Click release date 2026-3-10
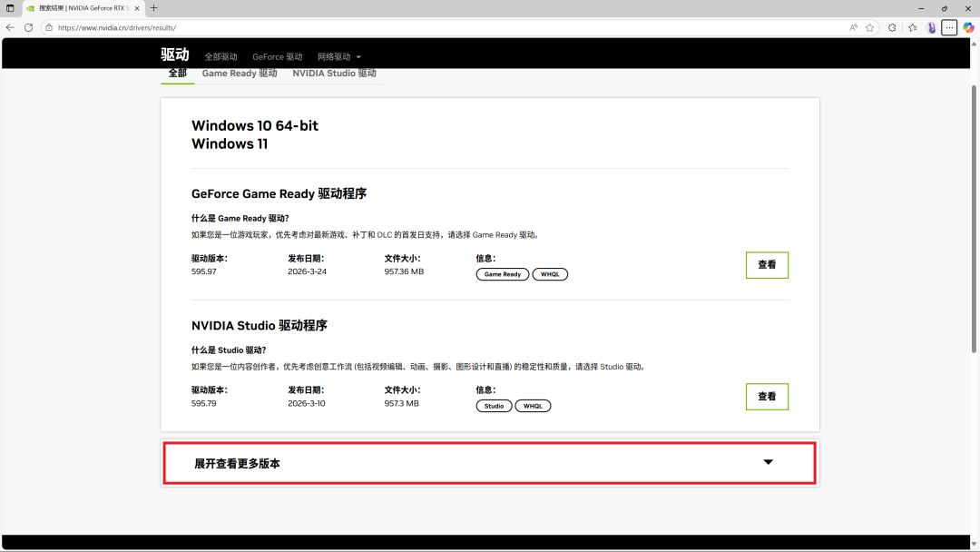This screenshot has width=980, height=552. (x=307, y=404)
